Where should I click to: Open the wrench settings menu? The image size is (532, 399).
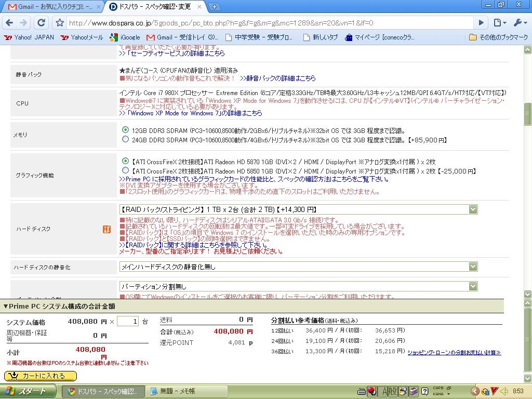(x=520, y=23)
